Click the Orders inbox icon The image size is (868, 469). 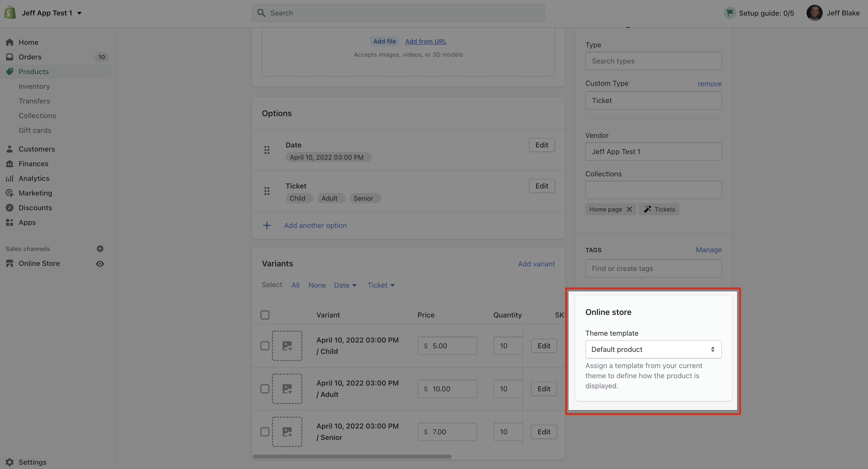pos(9,57)
